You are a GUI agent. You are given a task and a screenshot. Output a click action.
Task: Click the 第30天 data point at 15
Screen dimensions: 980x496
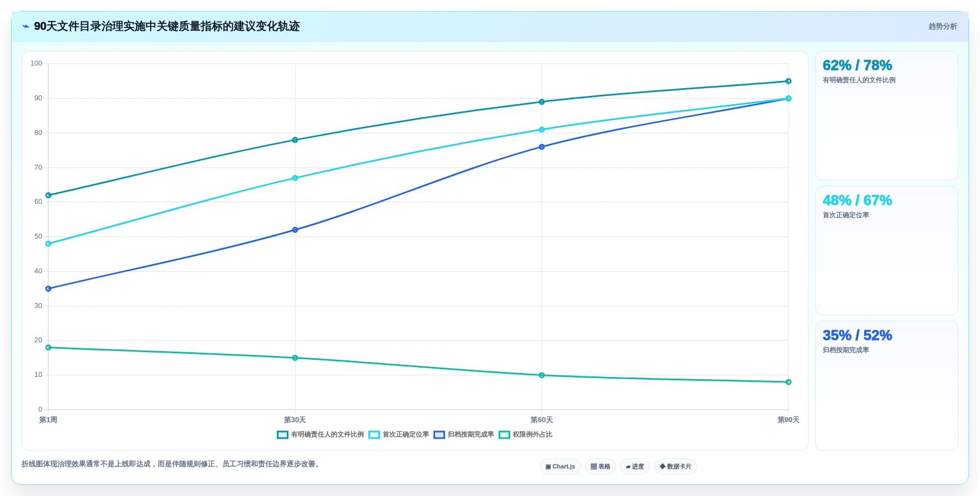(295, 358)
